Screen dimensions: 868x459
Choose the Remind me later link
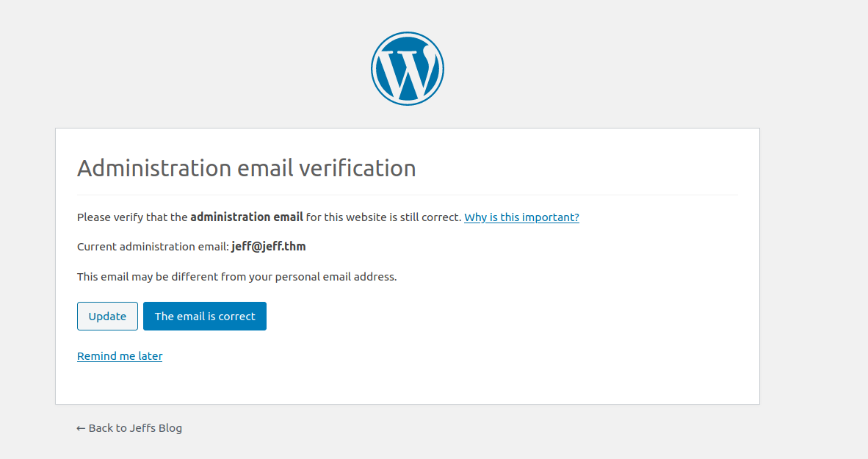pyautogui.click(x=120, y=356)
